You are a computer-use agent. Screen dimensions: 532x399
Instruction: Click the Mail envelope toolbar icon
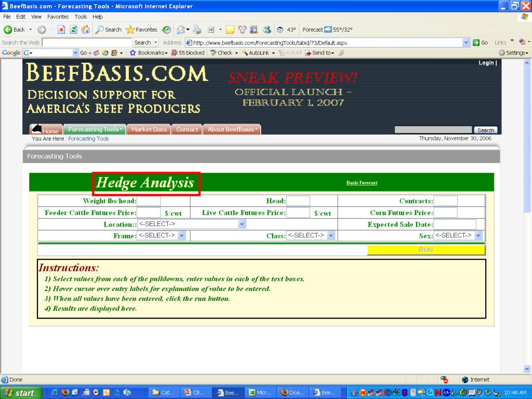(x=181, y=30)
